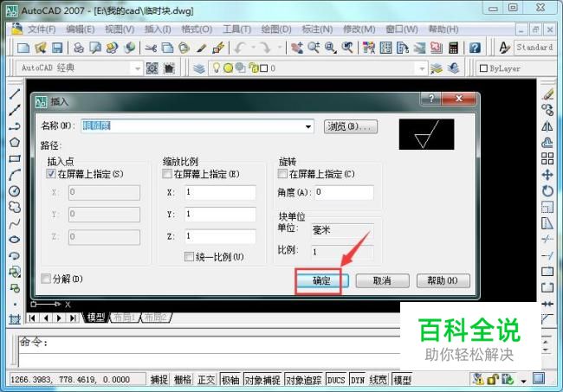This screenshot has height=392, width=563.
Task: Click the toolbar Help question icon
Action: coord(475,48)
